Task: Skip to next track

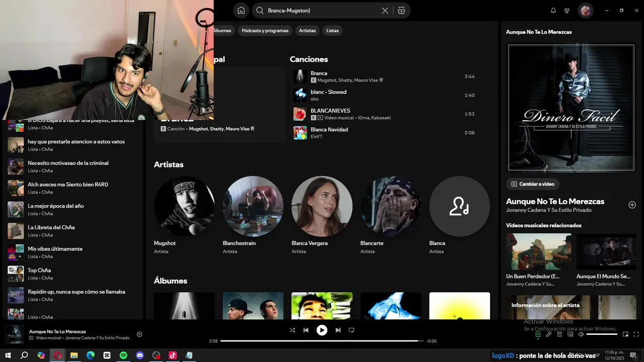Action: pyautogui.click(x=338, y=330)
